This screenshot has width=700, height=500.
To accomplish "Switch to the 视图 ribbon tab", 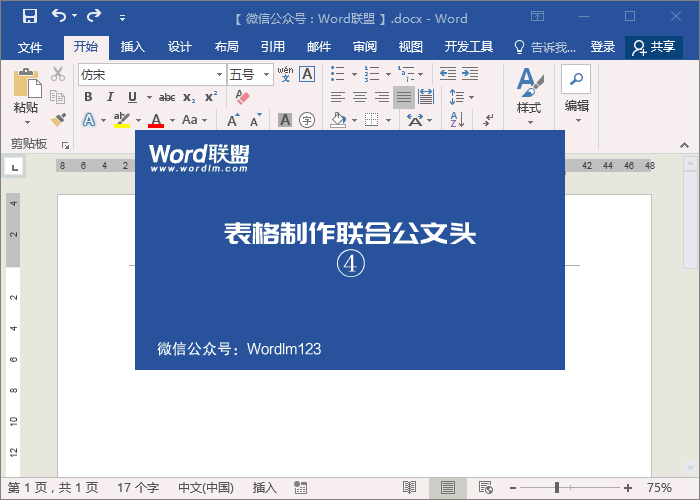I will pos(411,46).
